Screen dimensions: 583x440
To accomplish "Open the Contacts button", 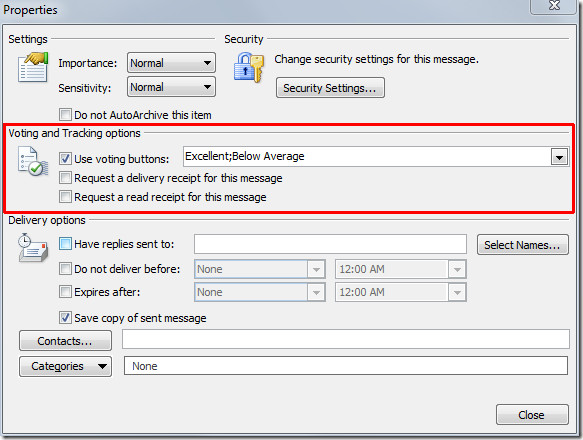I will click(65, 341).
